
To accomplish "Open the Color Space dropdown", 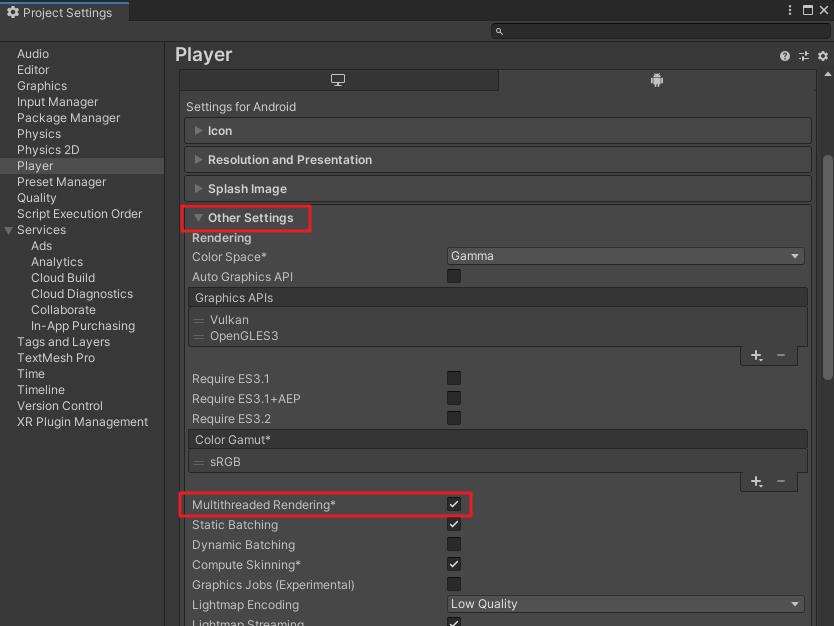I will click(626, 256).
